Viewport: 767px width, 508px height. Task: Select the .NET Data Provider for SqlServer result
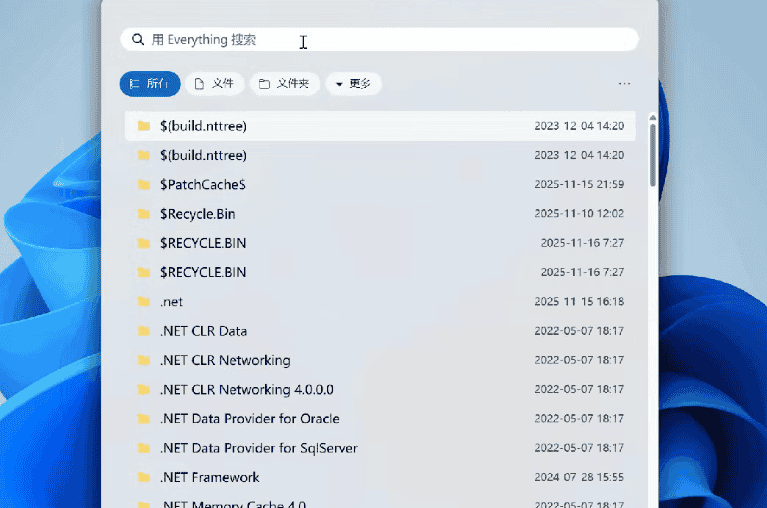tap(258, 448)
